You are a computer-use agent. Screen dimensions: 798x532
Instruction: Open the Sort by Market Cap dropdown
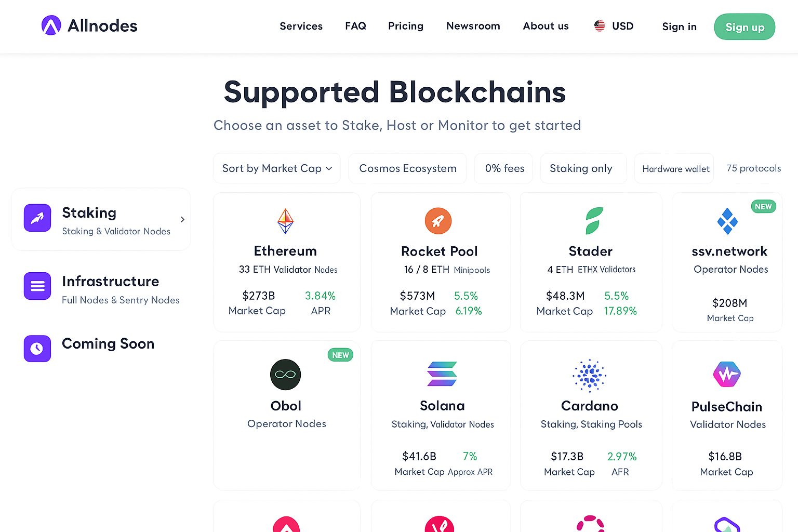277,168
